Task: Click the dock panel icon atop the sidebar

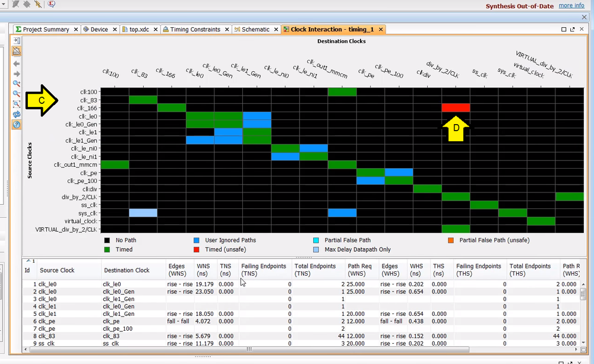Action: coord(16,40)
